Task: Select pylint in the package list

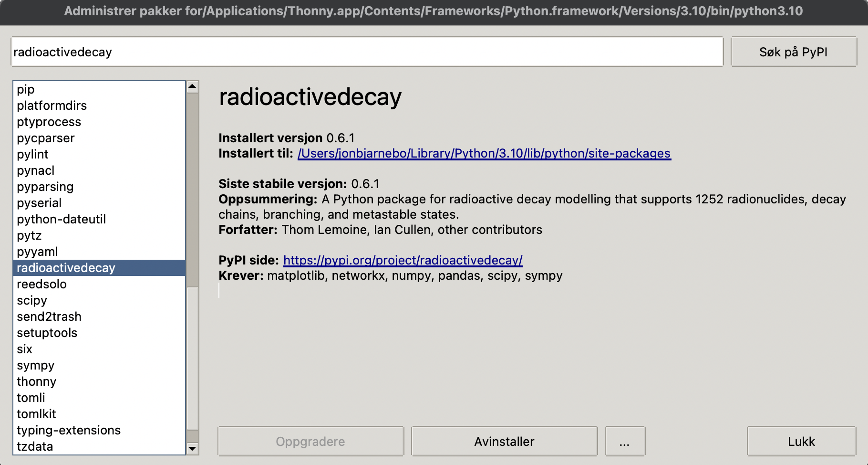Action: [x=33, y=155]
